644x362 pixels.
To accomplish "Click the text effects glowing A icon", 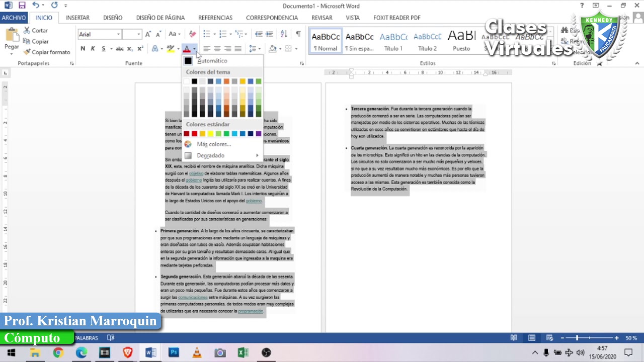I will pyautogui.click(x=154, y=49).
